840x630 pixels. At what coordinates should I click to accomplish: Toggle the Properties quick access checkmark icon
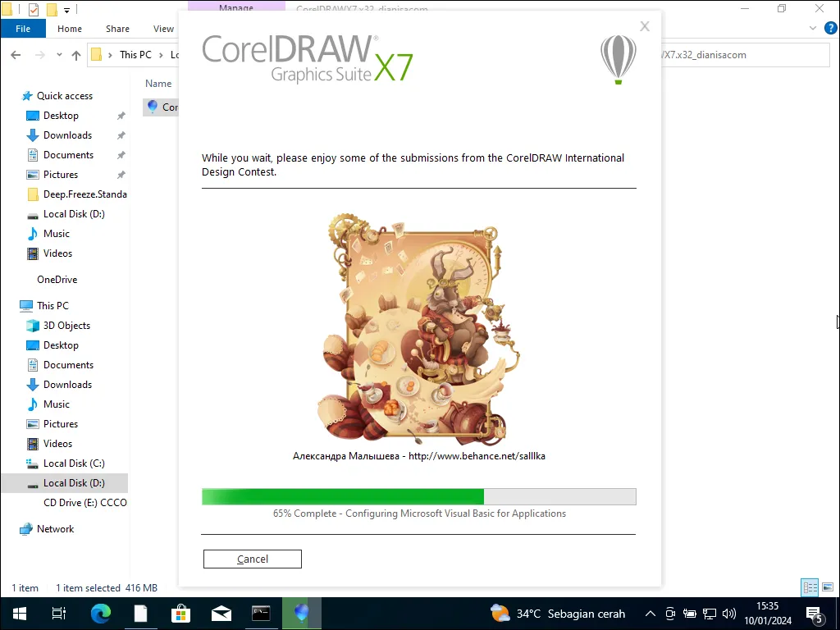[34, 10]
